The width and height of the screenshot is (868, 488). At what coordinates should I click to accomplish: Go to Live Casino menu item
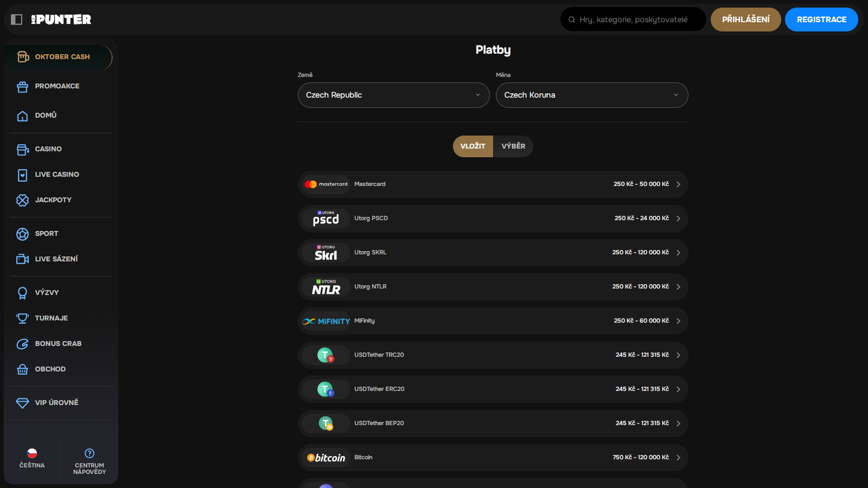(x=57, y=175)
